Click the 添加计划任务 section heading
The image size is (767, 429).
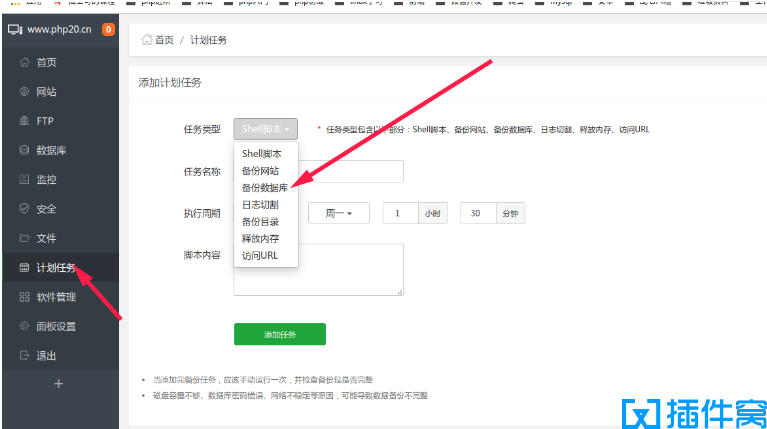(170, 83)
